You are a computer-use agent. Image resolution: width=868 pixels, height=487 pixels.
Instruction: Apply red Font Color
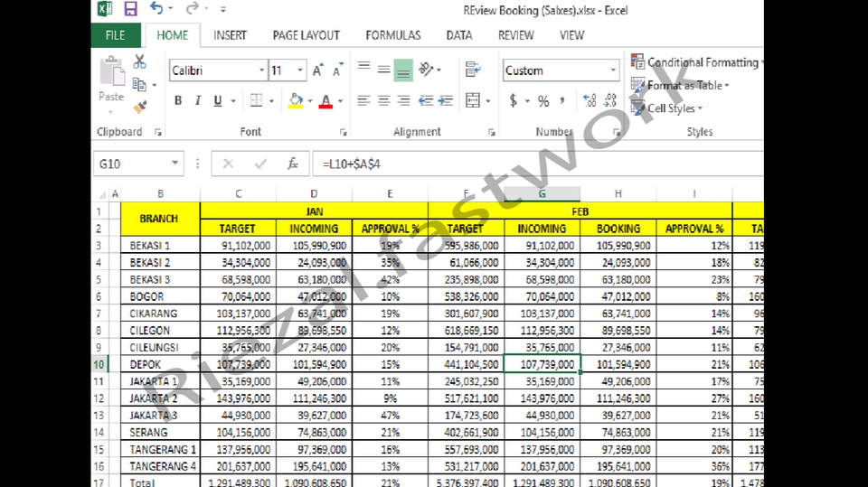[x=326, y=100]
